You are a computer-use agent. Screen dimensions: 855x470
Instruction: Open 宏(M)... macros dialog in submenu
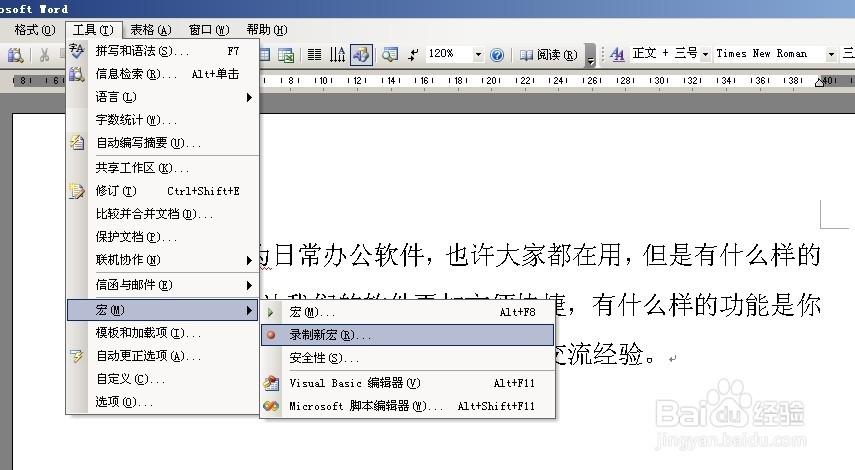407,312
